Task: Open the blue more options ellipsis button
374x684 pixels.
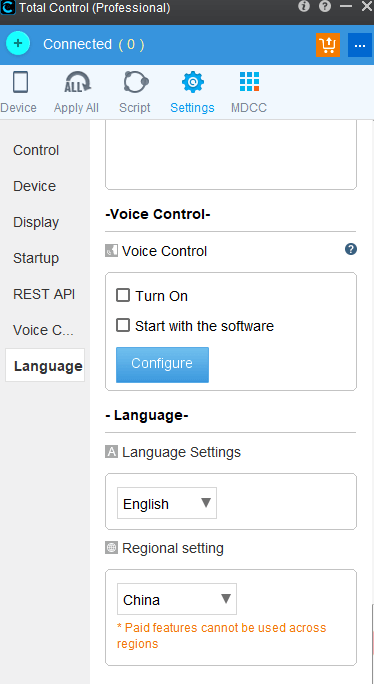Action: (360, 45)
